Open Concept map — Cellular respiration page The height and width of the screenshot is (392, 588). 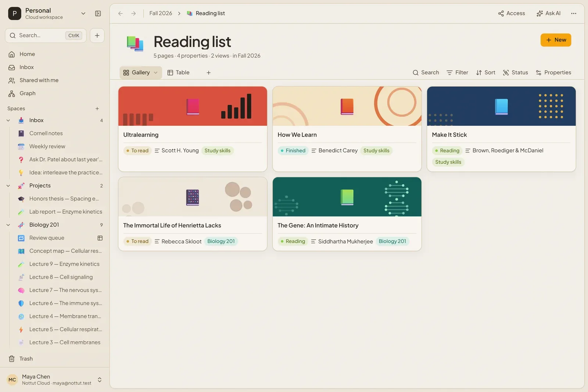(x=60, y=251)
